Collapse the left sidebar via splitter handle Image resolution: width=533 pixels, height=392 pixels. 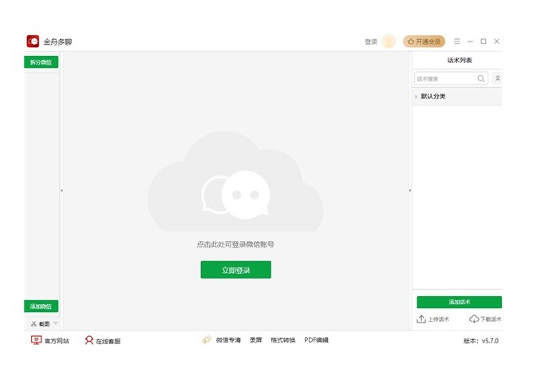coord(61,190)
